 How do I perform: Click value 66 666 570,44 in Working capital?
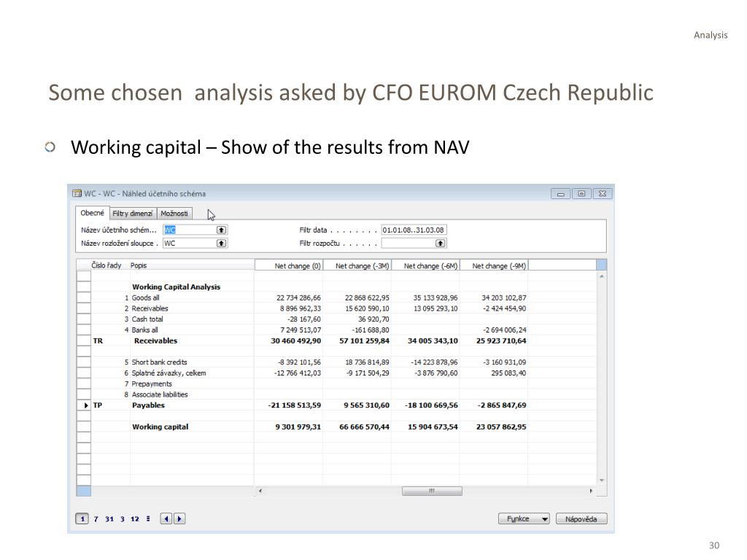pyautogui.click(x=365, y=427)
